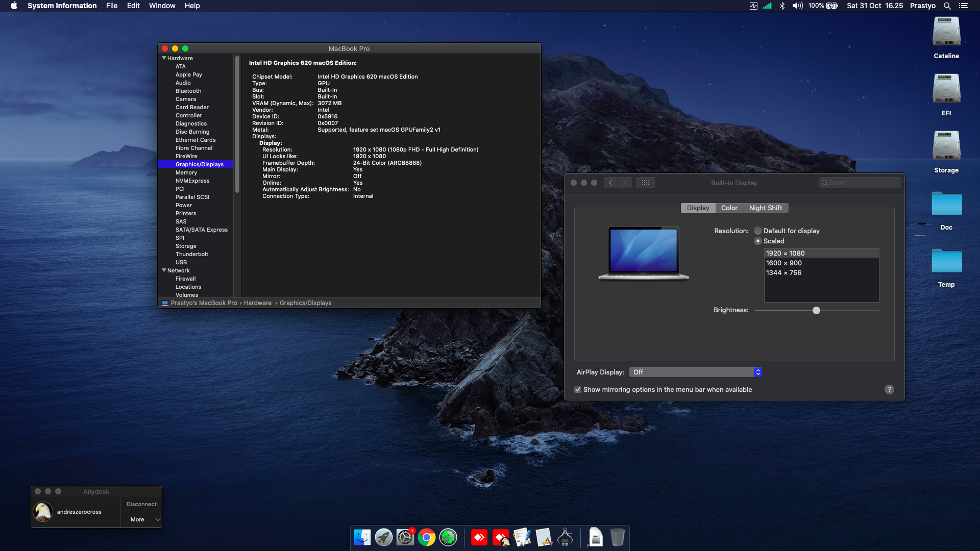Viewport: 980px width, 551px height.
Task: Open the blueprint pencil-ruler app in dock
Action: pos(544,537)
